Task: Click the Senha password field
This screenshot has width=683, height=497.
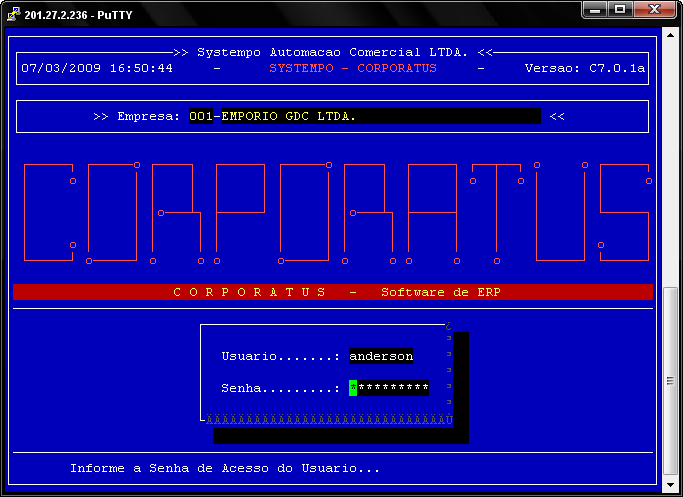Action: point(389,388)
